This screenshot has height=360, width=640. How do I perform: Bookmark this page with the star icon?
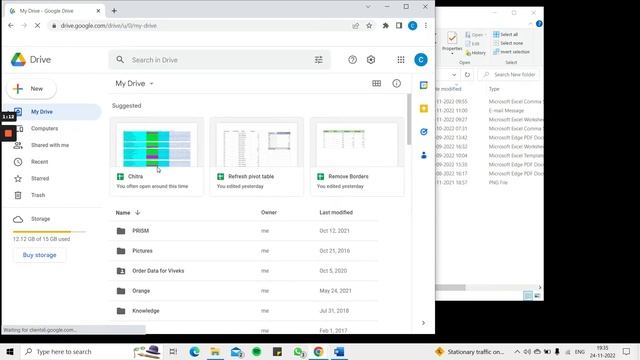tap(369, 26)
